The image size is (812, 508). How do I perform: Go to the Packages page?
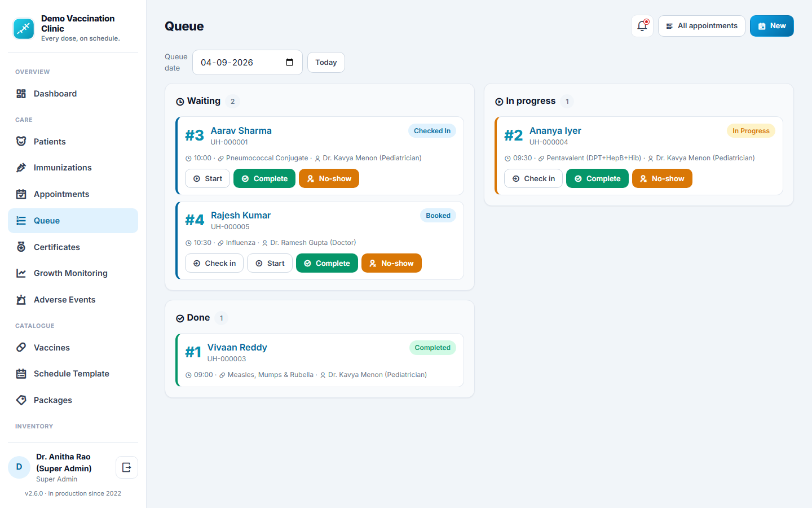tap(73, 400)
